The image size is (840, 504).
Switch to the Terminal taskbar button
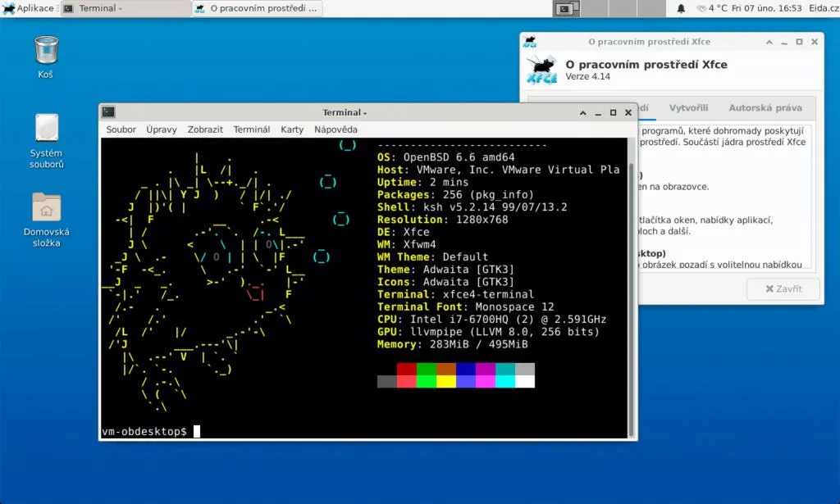click(x=126, y=8)
